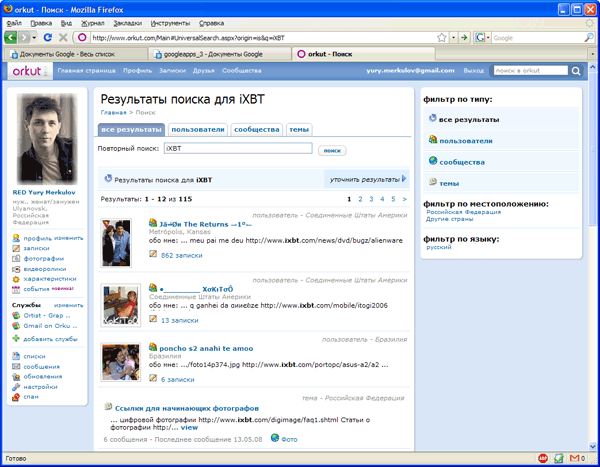Click события calendar icon in sidebar
This screenshot has height=467, width=600.
coord(16,289)
